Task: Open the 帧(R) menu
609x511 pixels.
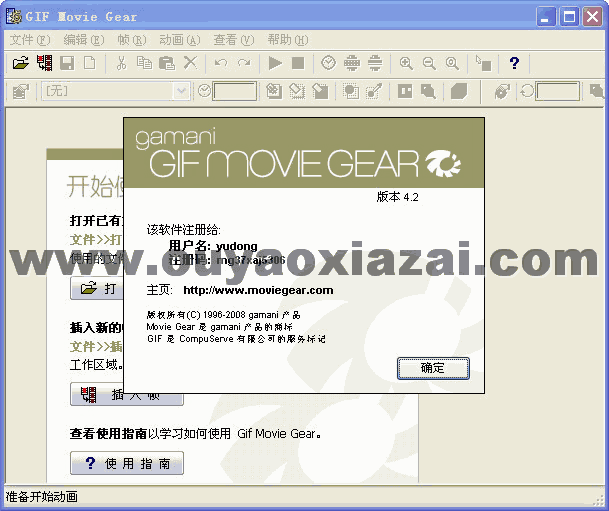Action: [x=132, y=40]
